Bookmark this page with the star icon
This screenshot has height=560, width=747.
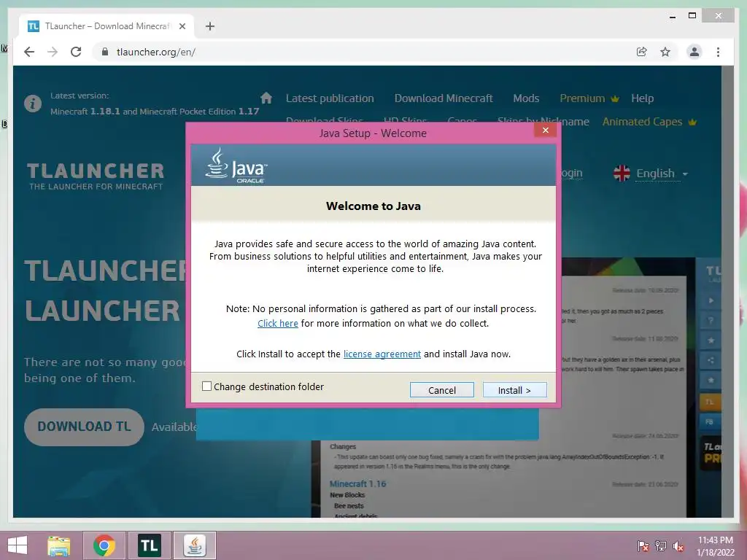coord(665,52)
